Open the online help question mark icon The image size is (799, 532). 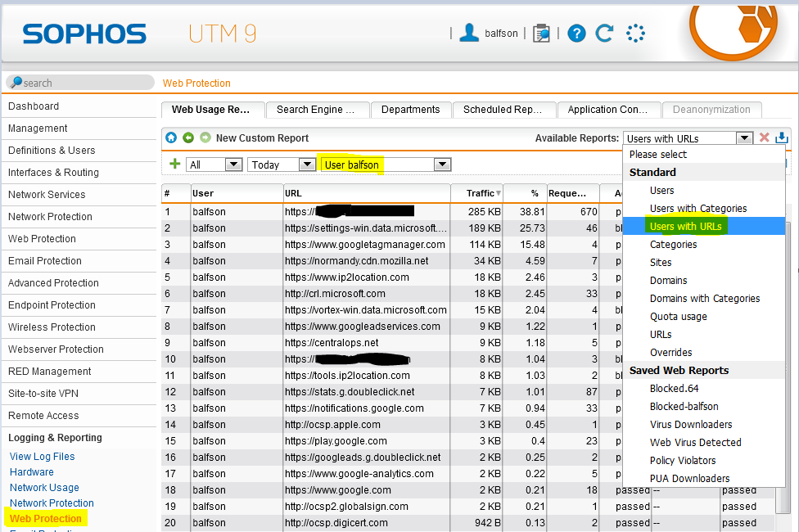pos(576,34)
